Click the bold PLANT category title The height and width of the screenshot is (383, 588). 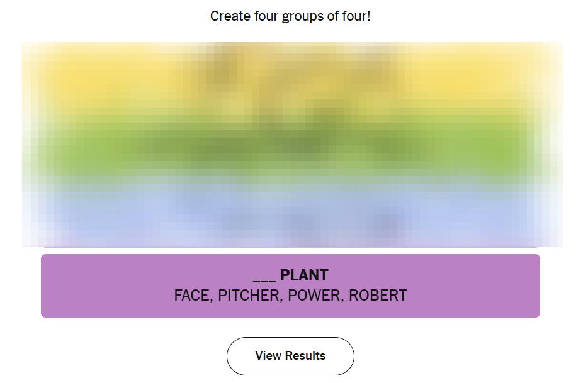[x=304, y=275]
